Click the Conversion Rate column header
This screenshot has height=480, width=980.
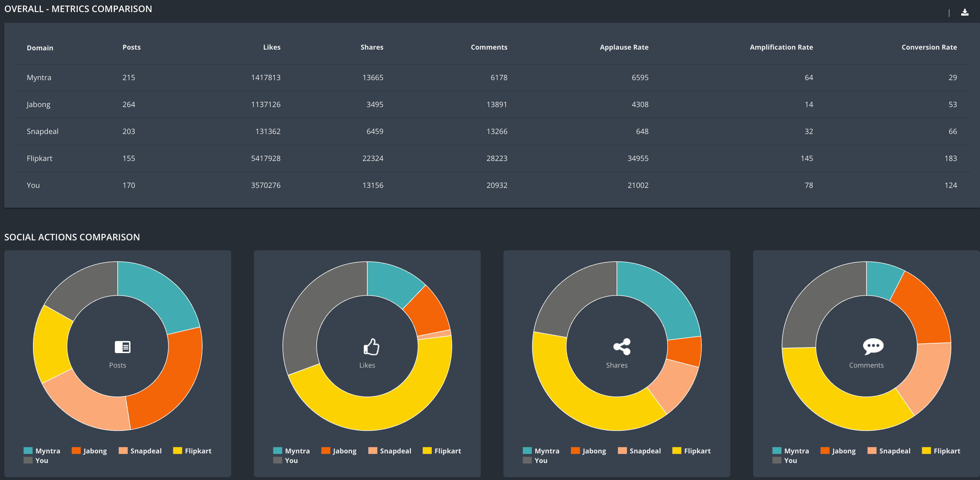929,47
